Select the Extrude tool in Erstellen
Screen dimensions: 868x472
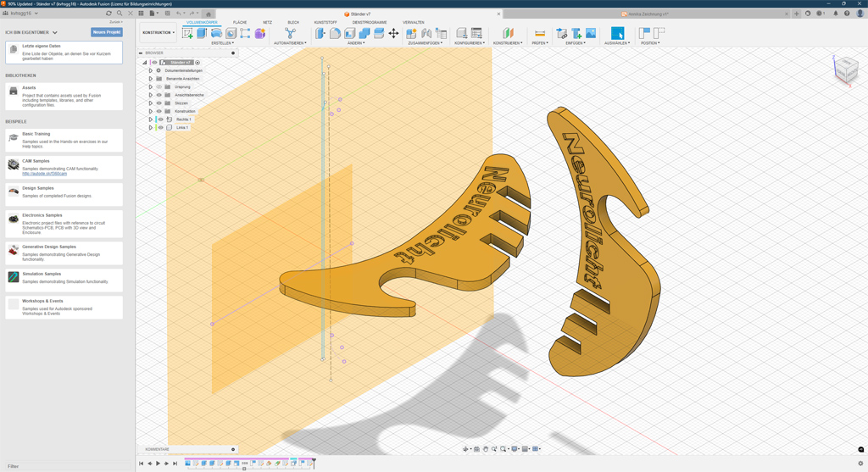coord(202,34)
